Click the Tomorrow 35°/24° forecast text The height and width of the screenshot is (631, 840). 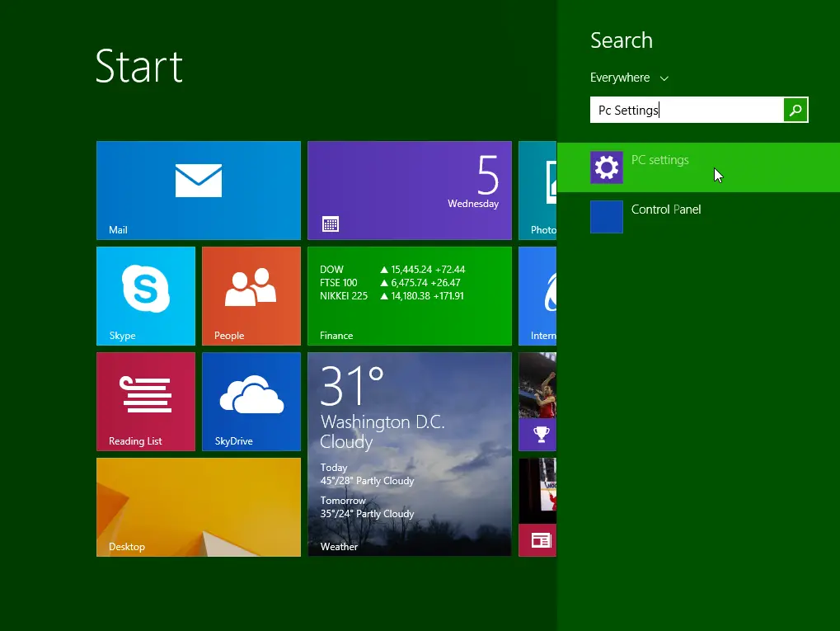[367, 507]
